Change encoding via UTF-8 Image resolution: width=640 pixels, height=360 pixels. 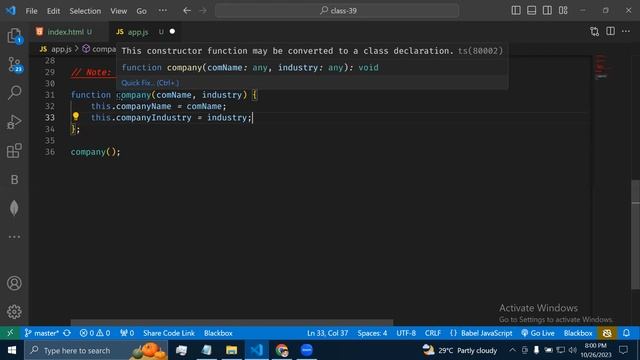click(x=406, y=333)
